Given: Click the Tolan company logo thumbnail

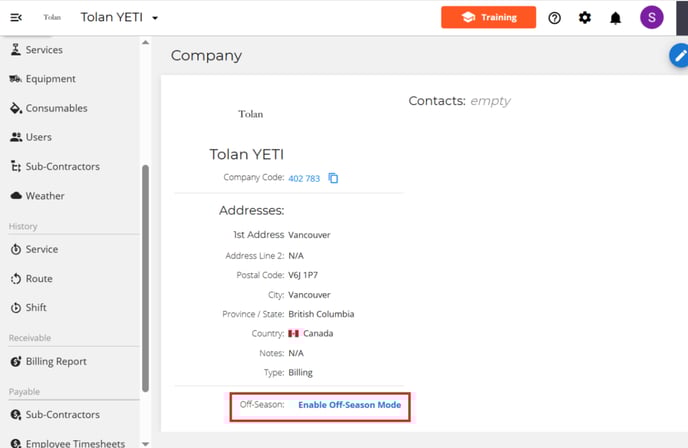Looking at the screenshot, I should coord(251,114).
